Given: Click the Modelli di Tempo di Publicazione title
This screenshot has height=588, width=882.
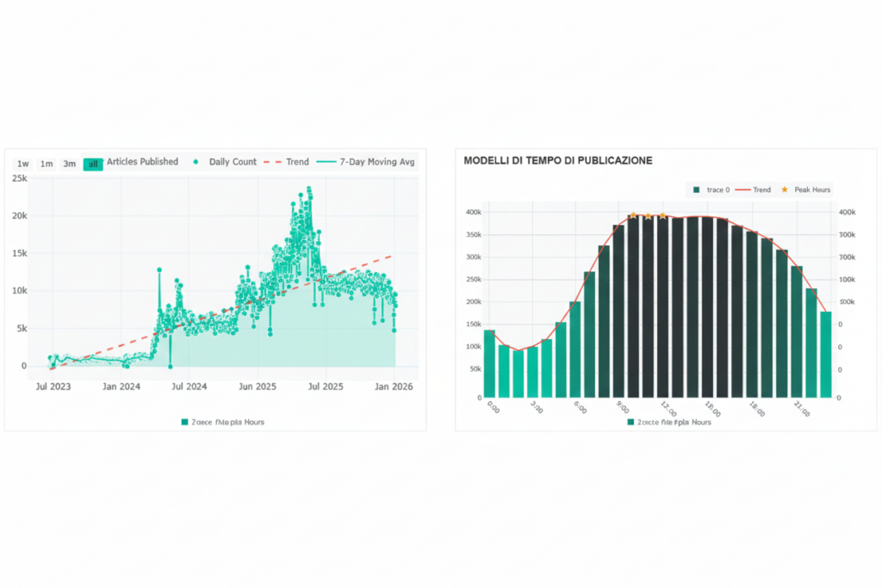Looking at the screenshot, I should click(x=558, y=160).
